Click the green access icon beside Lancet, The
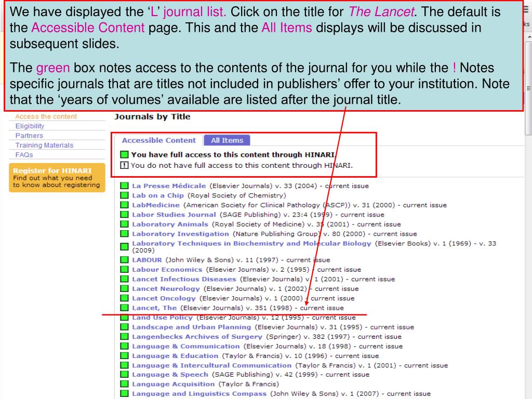Viewport: 532px width, 399px height. [125, 308]
